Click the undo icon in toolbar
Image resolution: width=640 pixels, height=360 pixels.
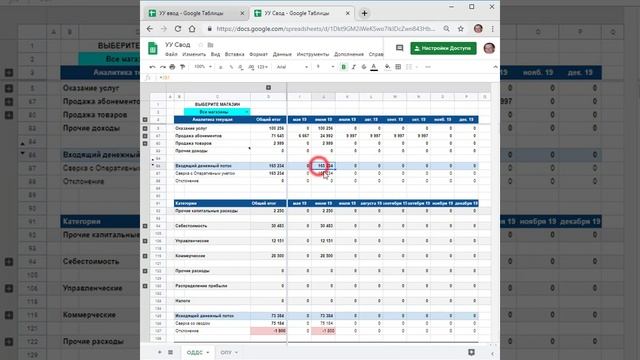(152, 67)
